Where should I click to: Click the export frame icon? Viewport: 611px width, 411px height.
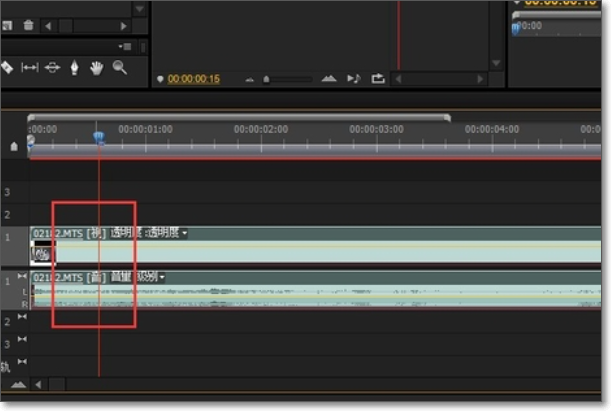pos(378,79)
